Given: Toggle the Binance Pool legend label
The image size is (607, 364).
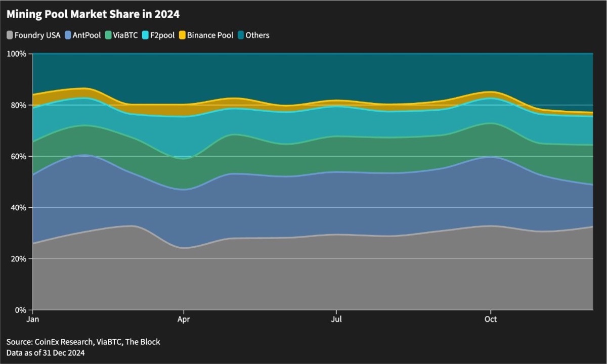Looking at the screenshot, I should (x=210, y=35).
